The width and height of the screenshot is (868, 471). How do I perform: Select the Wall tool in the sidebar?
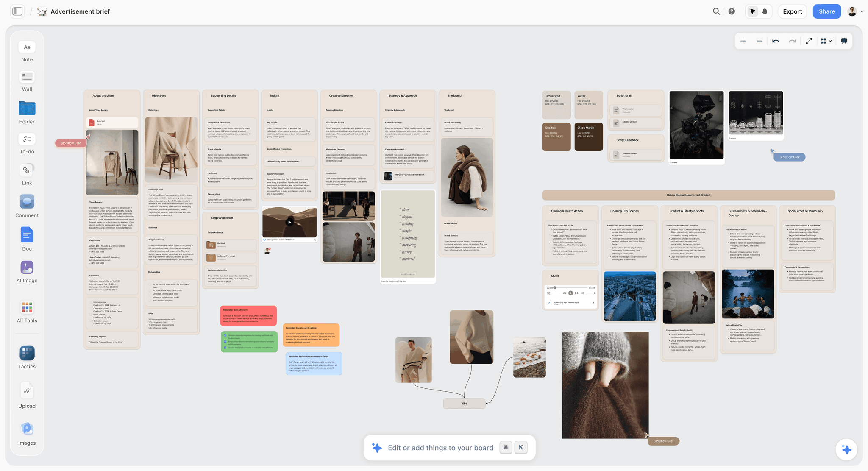[x=27, y=81]
